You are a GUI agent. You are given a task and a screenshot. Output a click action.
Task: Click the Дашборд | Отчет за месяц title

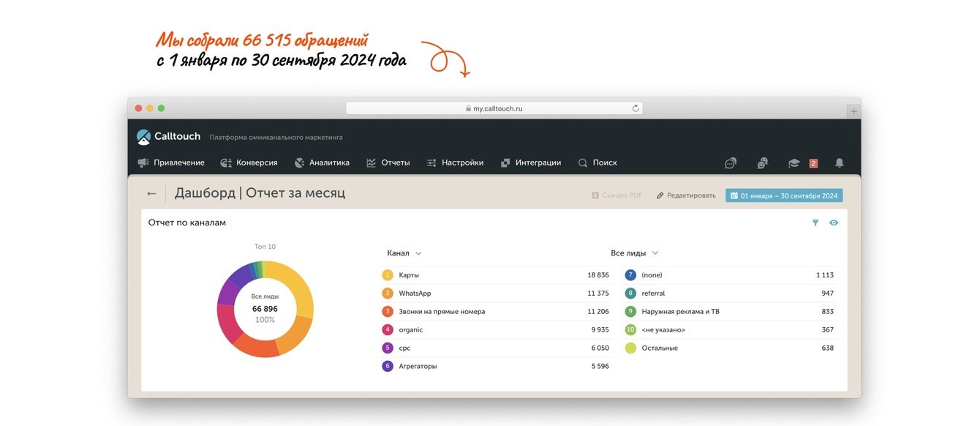tap(260, 193)
